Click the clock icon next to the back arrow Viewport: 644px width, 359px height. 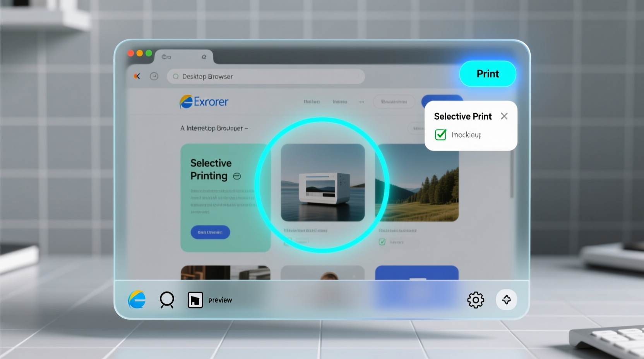(154, 76)
